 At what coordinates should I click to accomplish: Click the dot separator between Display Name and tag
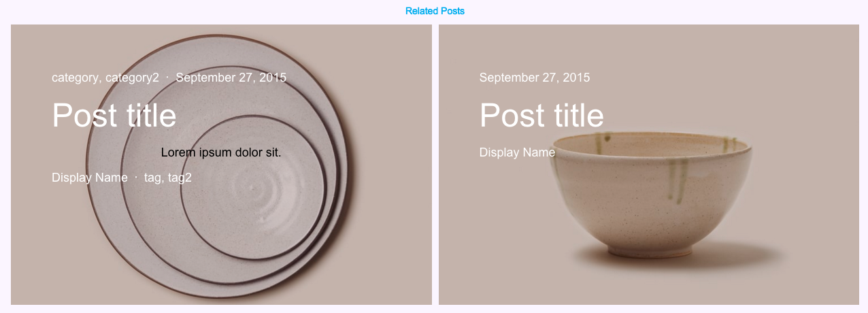[136, 177]
